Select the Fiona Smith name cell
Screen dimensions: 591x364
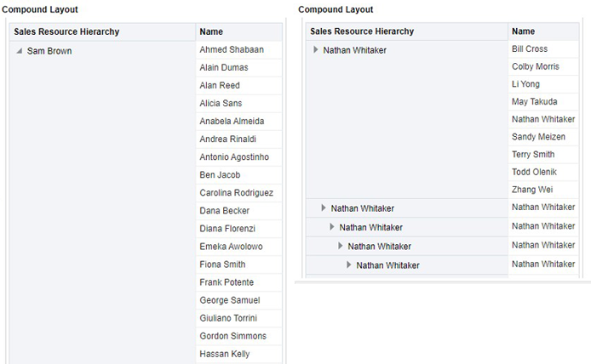tap(239, 264)
